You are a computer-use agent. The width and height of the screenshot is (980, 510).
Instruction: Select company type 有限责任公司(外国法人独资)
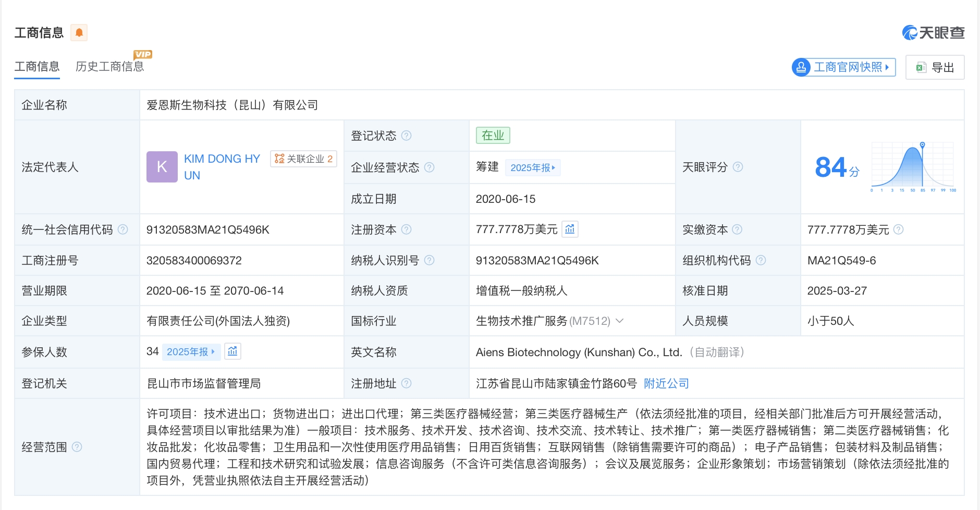pos(218,321)
